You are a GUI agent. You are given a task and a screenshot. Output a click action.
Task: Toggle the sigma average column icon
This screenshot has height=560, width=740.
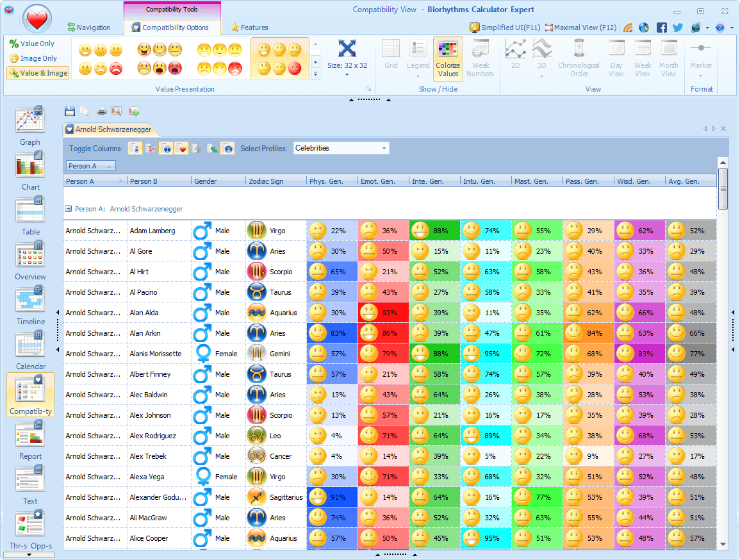point(228,149)
